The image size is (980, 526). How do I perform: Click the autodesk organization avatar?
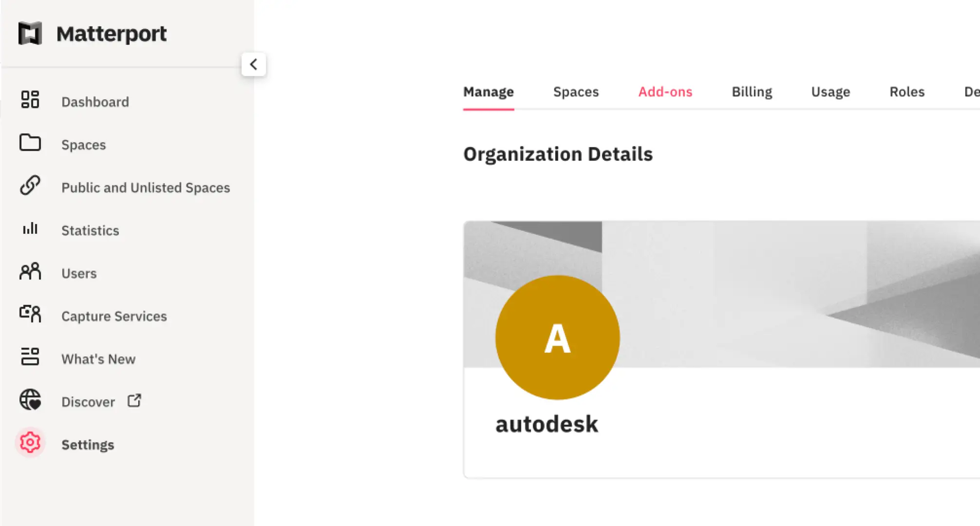[x=558, y=338]
